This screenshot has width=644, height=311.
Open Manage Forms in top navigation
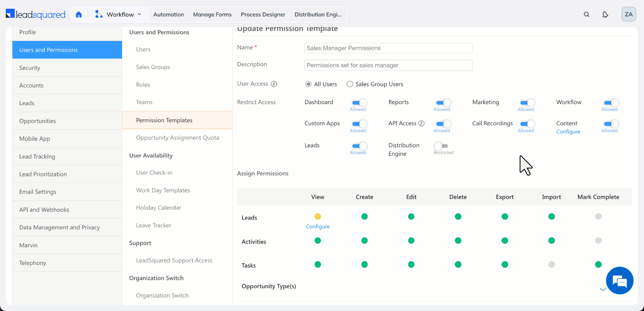(x=212, y=14)
